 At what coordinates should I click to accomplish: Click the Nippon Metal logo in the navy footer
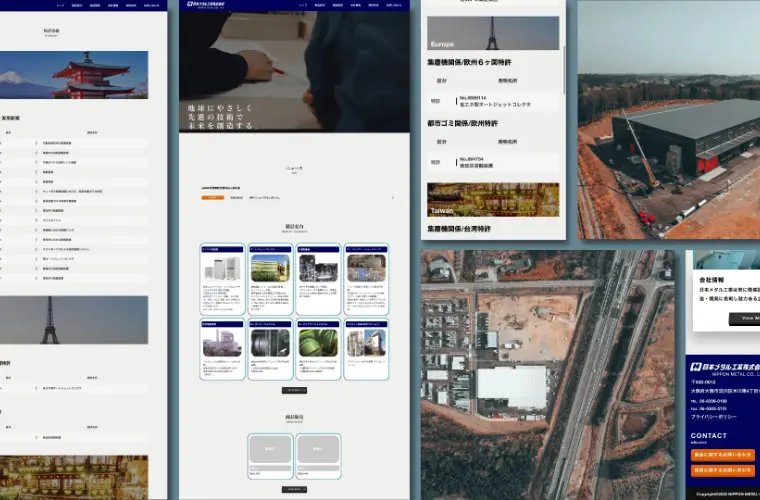(725, 368)
